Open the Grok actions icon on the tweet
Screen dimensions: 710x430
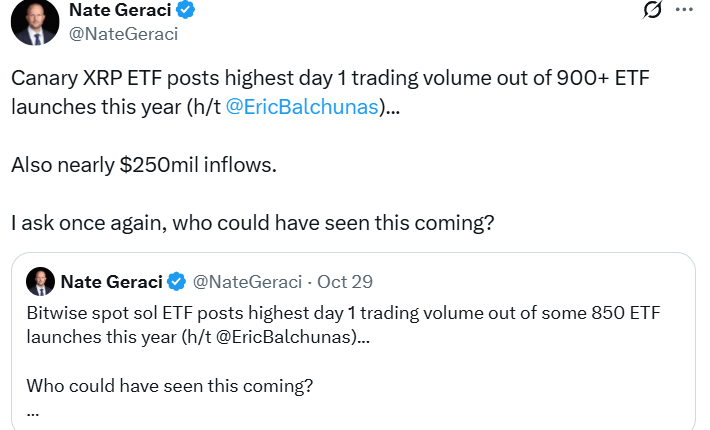click(x=652, y=11)
